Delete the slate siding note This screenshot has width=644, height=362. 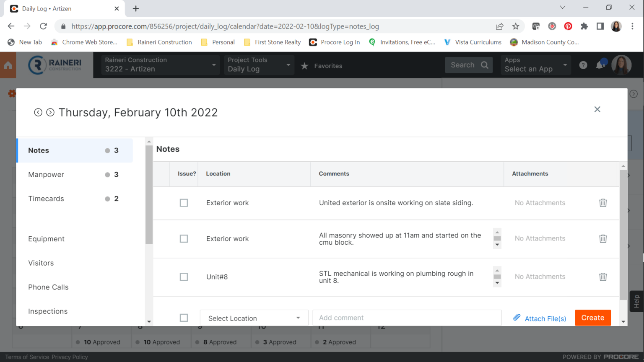click(603, 203)
